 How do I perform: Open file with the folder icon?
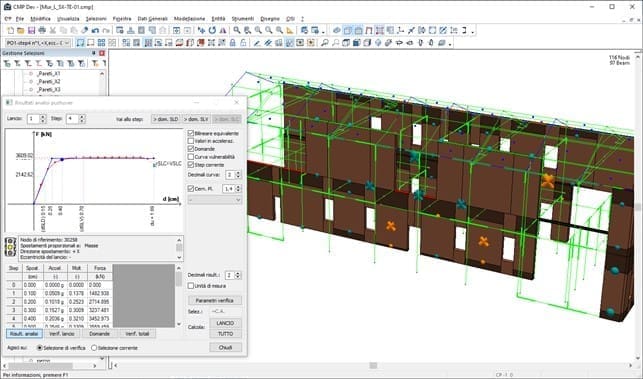21,30
